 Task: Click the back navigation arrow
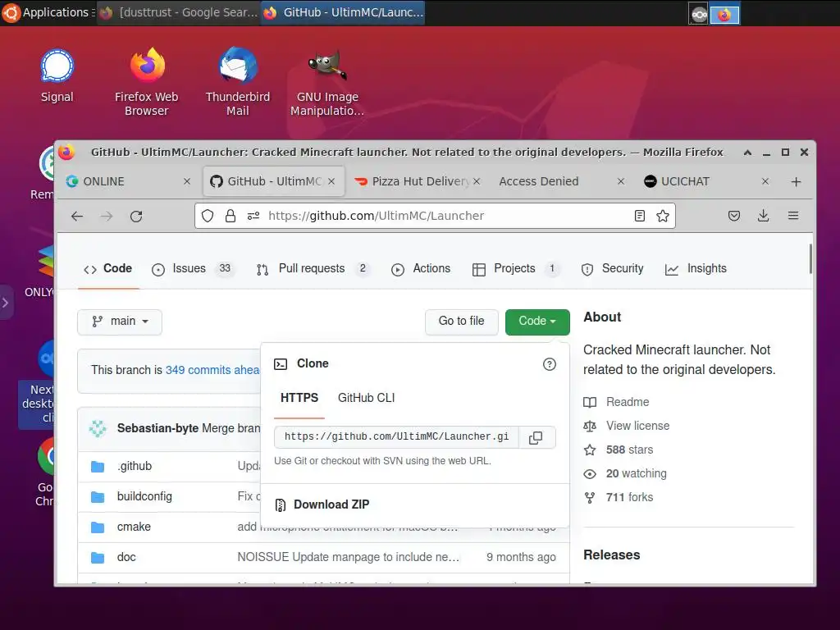(77, 216)
